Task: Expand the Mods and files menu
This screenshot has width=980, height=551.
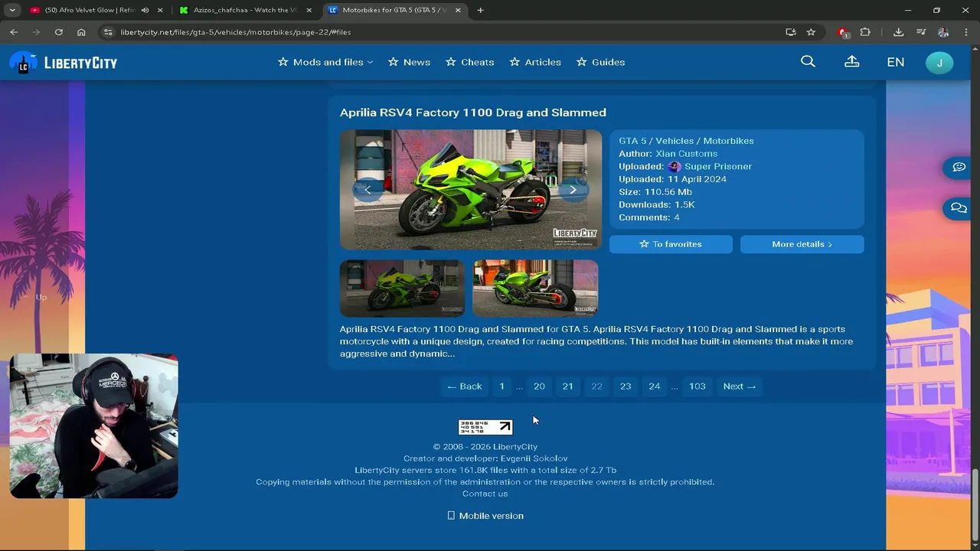Action: 325,62
